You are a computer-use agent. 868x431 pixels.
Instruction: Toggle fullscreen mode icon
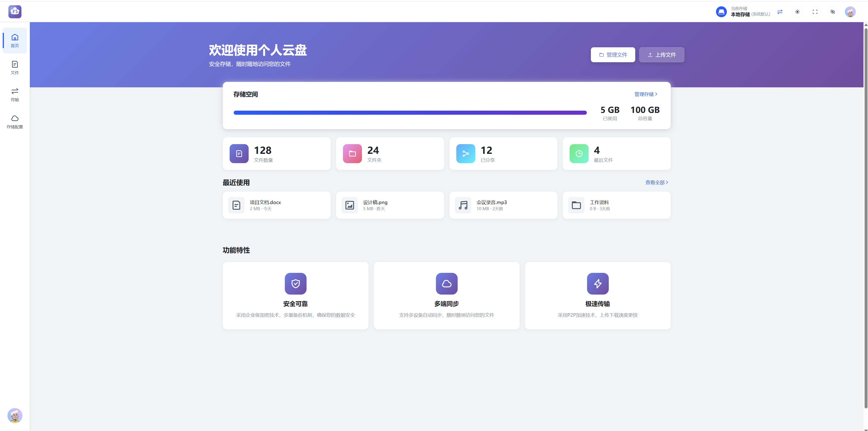coord(815,12)
